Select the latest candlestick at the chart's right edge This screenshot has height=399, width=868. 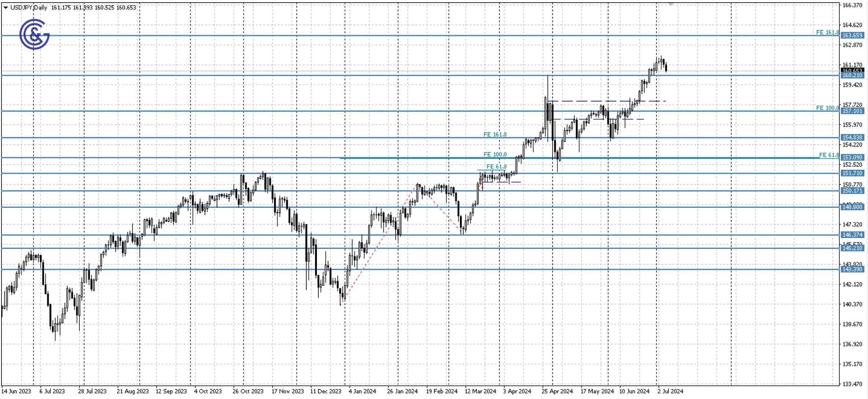(666, 67)
